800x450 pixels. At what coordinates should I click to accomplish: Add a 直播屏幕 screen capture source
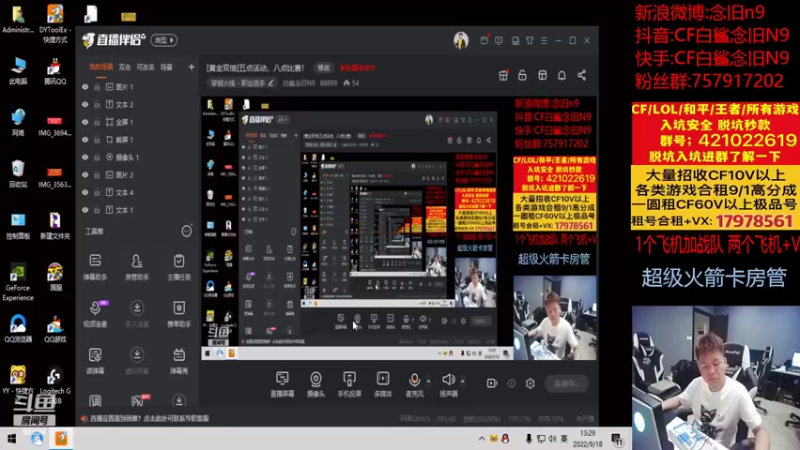(282, 384)
